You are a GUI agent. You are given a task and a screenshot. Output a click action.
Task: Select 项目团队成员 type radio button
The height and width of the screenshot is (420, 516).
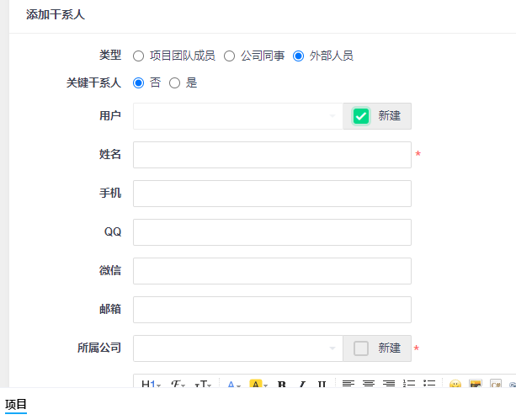pos(139,56)
